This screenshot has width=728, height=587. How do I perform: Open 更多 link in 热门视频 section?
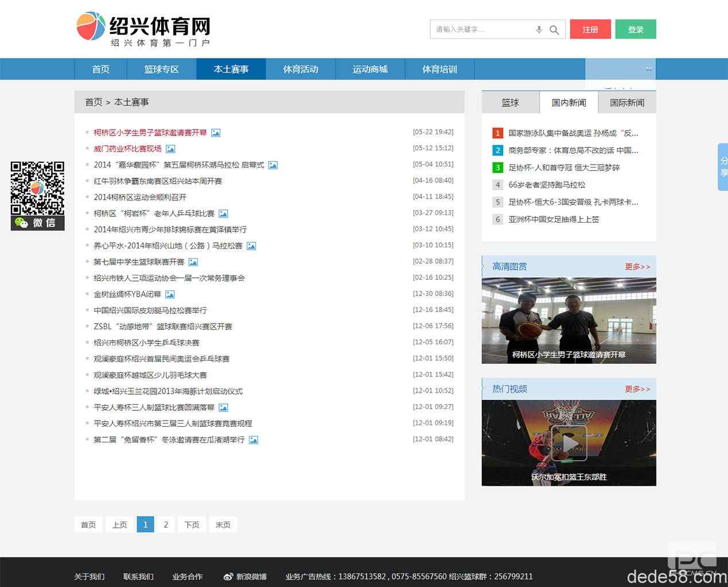637,389
